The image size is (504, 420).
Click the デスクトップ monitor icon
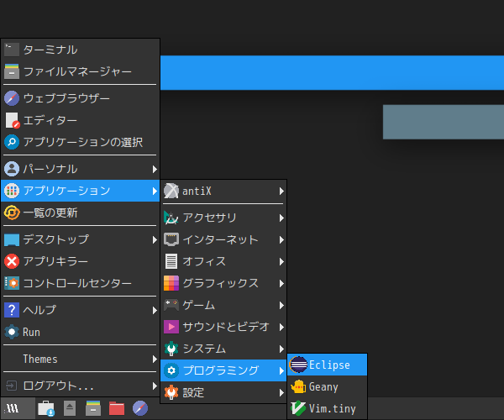12,239
